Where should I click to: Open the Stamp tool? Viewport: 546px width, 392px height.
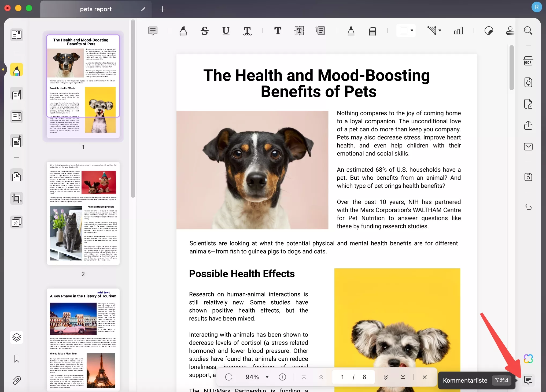[x=510, y=31]
